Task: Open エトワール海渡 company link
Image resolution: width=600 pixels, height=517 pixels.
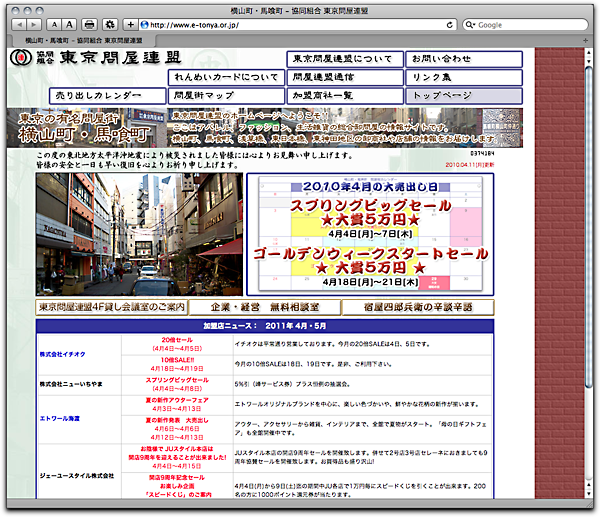Action: pyautogui.click(x=60, y=419)
